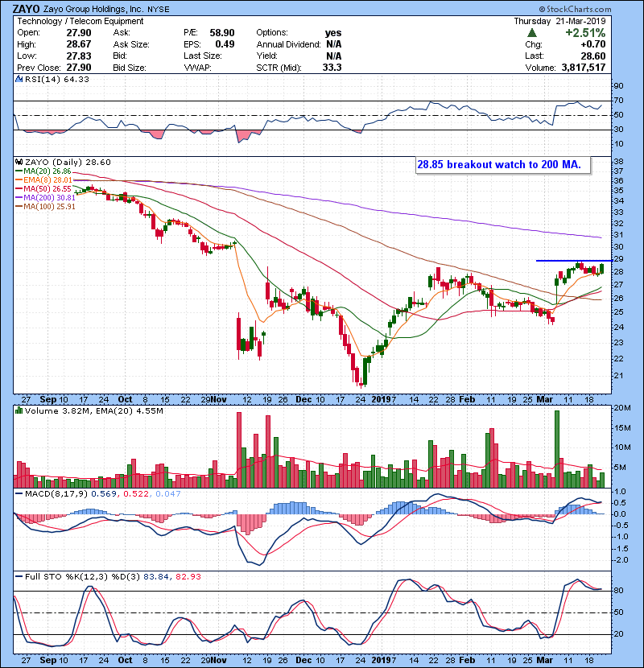
Task: Click the SCTR (Mid) 33.3 value
Action: [332, 68]
